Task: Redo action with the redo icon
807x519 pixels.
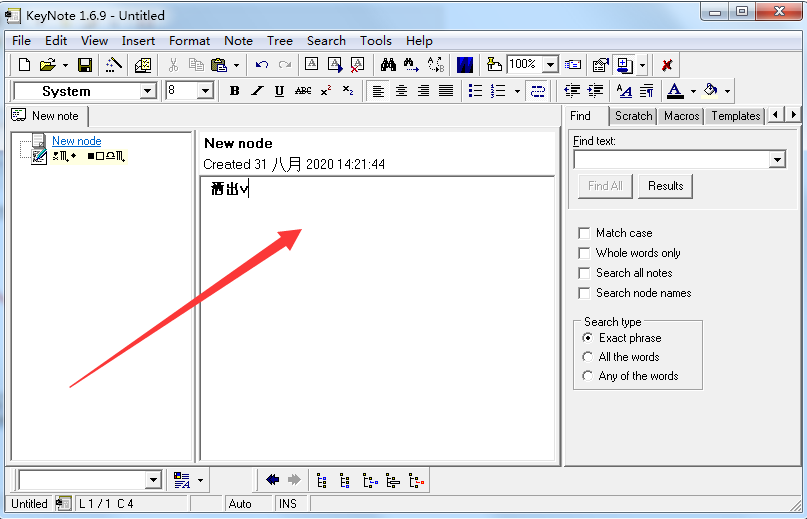Action: [x=285, y=65]
